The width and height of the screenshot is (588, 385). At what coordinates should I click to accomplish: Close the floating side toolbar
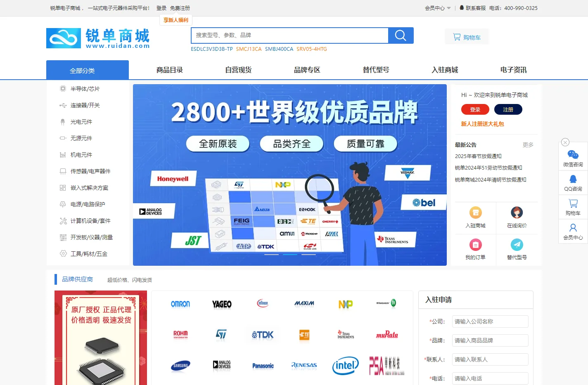coord(565,142)
